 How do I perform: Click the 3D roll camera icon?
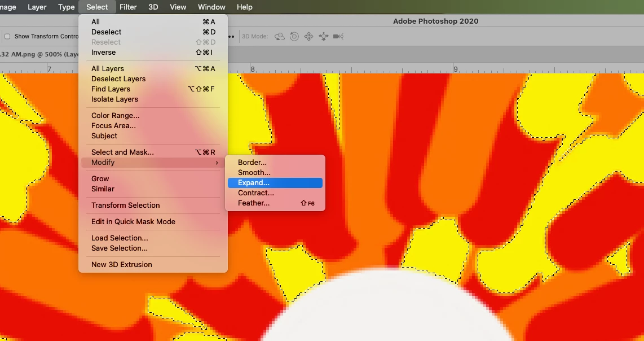[x=294, y=37]
